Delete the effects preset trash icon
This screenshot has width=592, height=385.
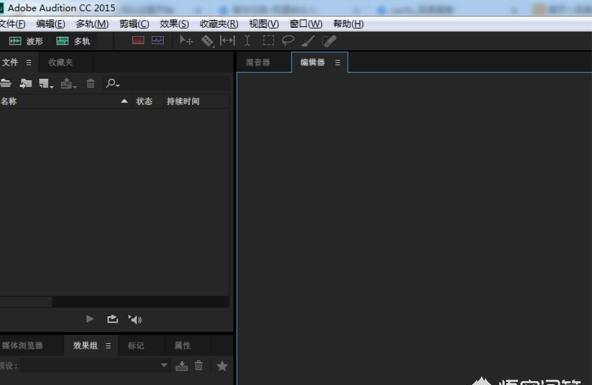coord(199,365)
